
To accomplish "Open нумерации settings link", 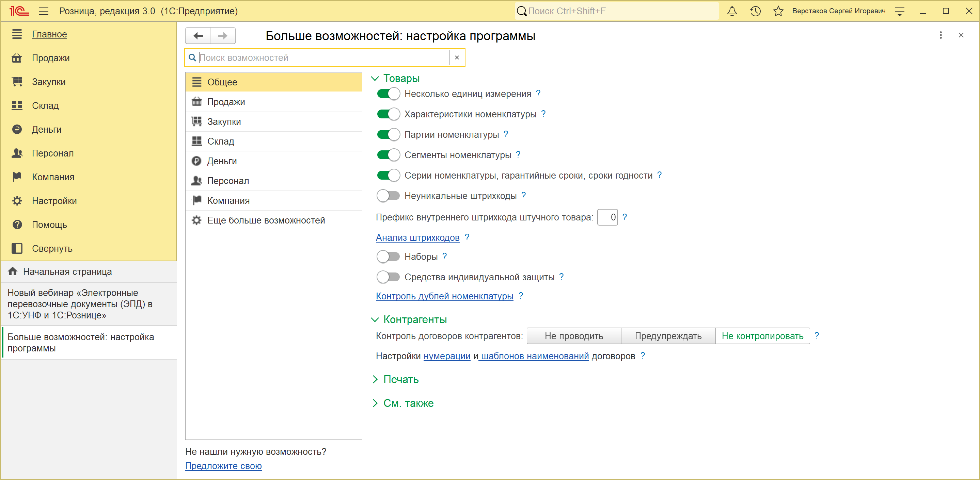I will pos(447,356).
